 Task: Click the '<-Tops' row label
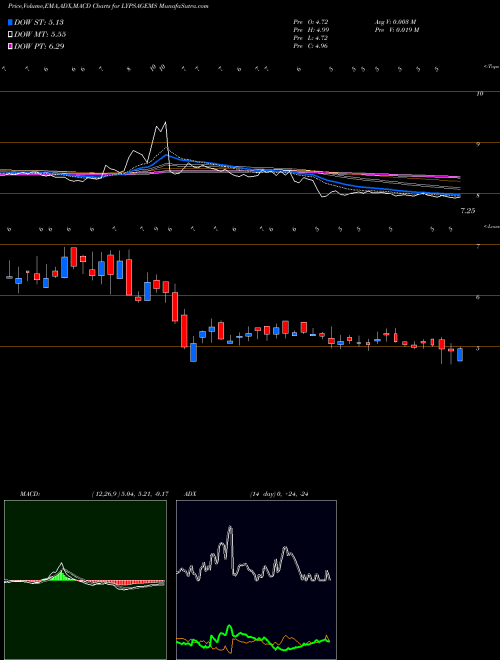pos(491,67)
